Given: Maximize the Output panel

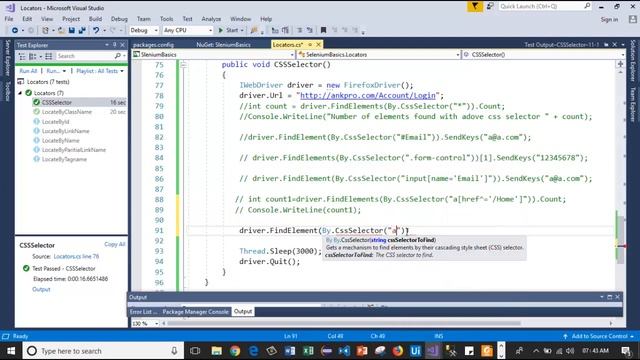Looking at the screenshot, I should [610, 297].
